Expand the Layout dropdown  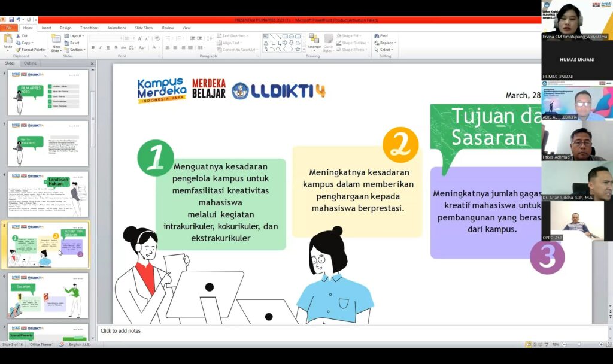(74, 35)
